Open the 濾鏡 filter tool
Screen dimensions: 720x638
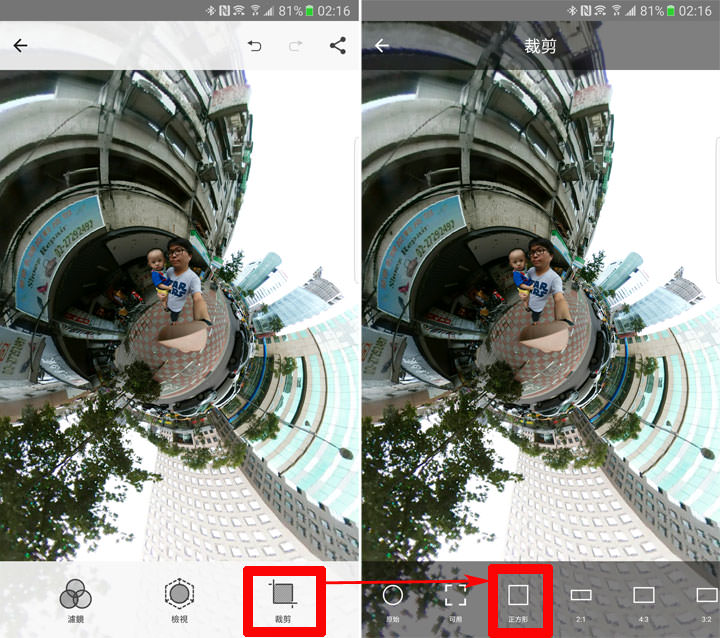pos(76,600)
